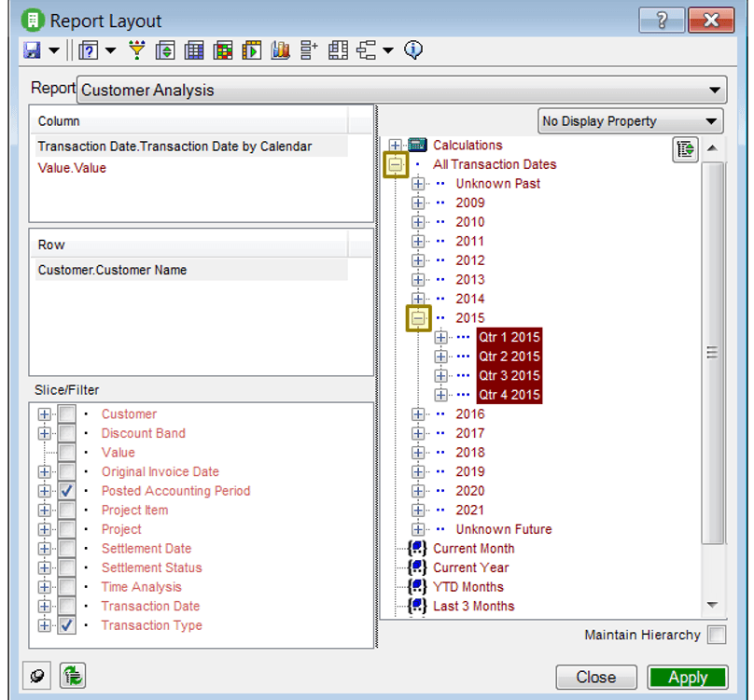Click the Calculations calculator icon
The image size is (754, 700).
click(417, 145)
